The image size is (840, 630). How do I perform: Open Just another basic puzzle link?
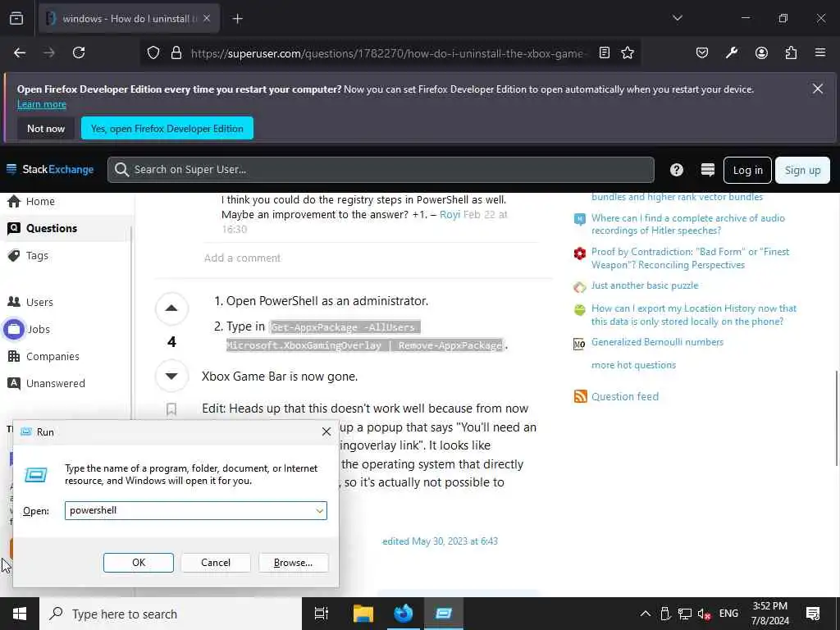(645, 285)
